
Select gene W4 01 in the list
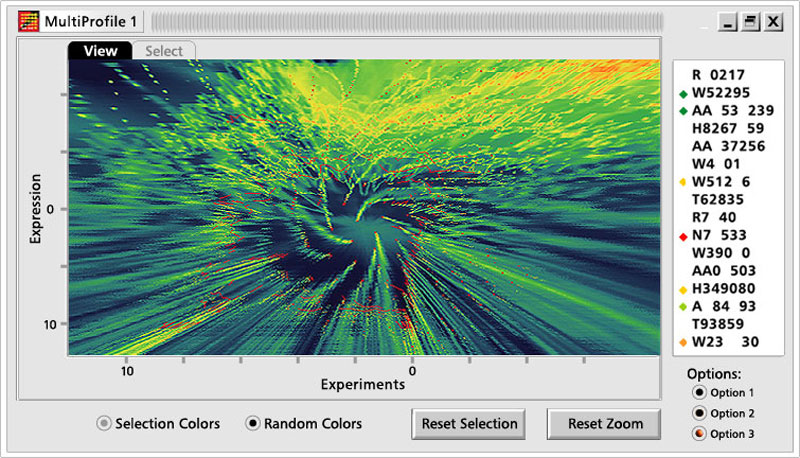click(716, 164)
